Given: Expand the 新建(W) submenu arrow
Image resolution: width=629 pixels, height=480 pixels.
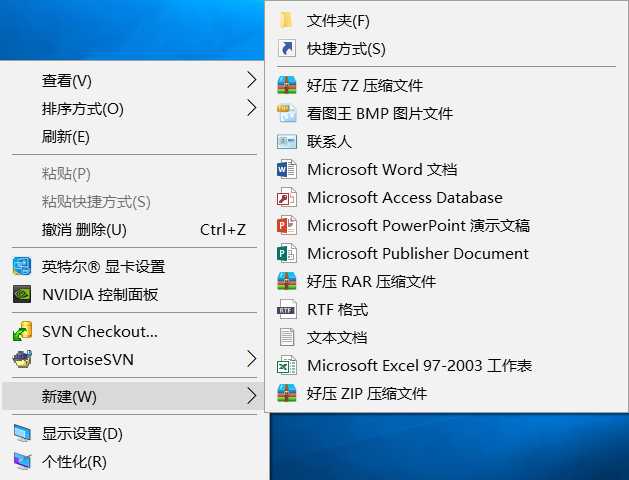Looking at the screenshot, I should tap(251, 396).
